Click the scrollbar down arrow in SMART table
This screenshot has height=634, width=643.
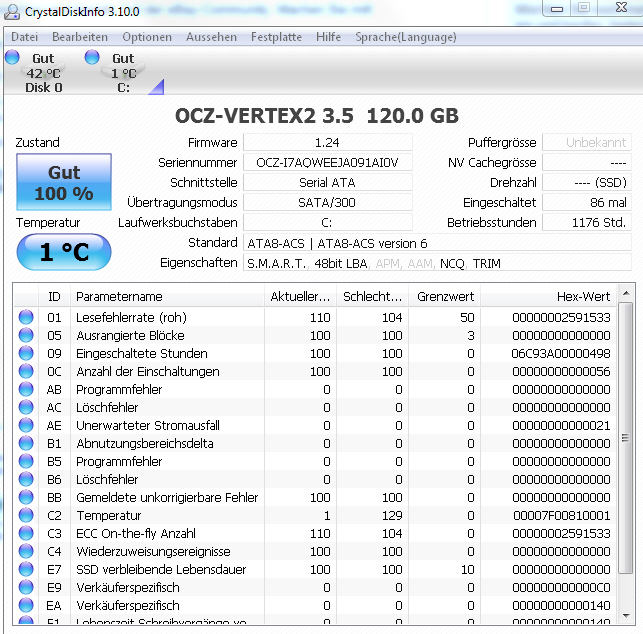pyautogui.click(x=626, y=615)
